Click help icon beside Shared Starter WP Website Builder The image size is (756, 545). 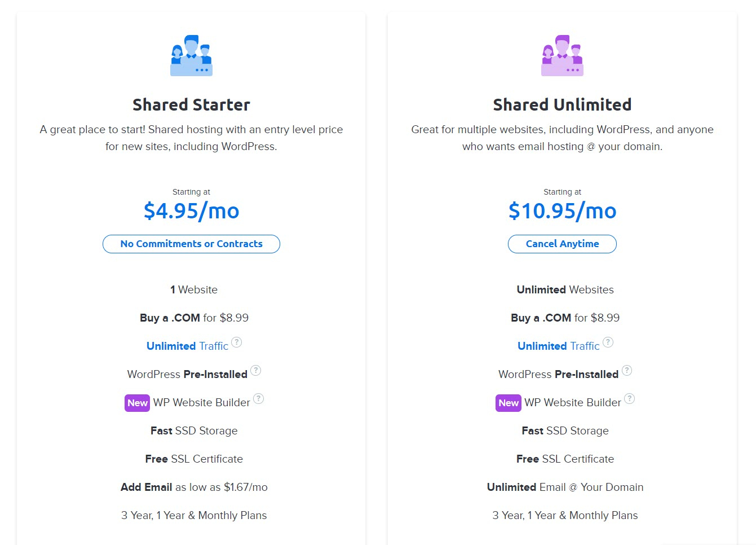pos(259,399)
